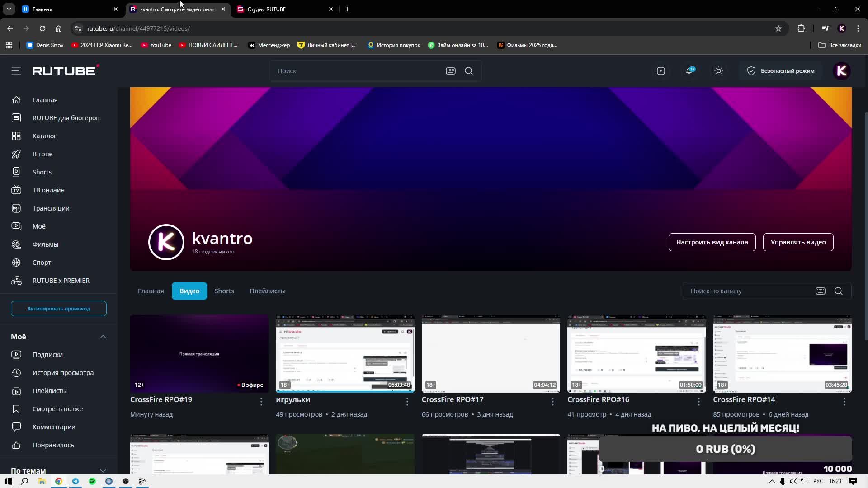
Task: Switch to the Плейлисты channel tab
Action: click(x=267, y=291)
